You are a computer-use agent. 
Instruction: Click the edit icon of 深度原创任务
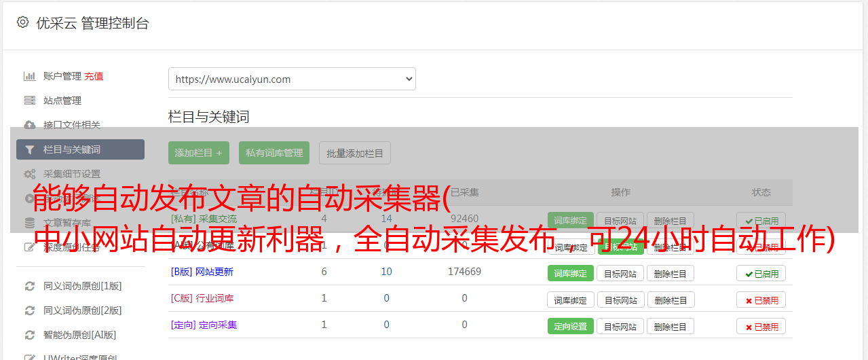click(x=29, y=247)
